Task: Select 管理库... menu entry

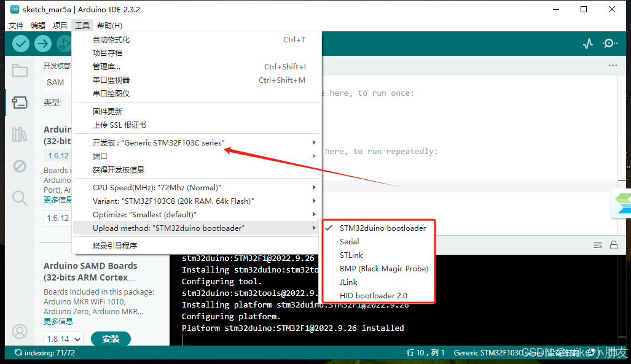Action: 197,67
